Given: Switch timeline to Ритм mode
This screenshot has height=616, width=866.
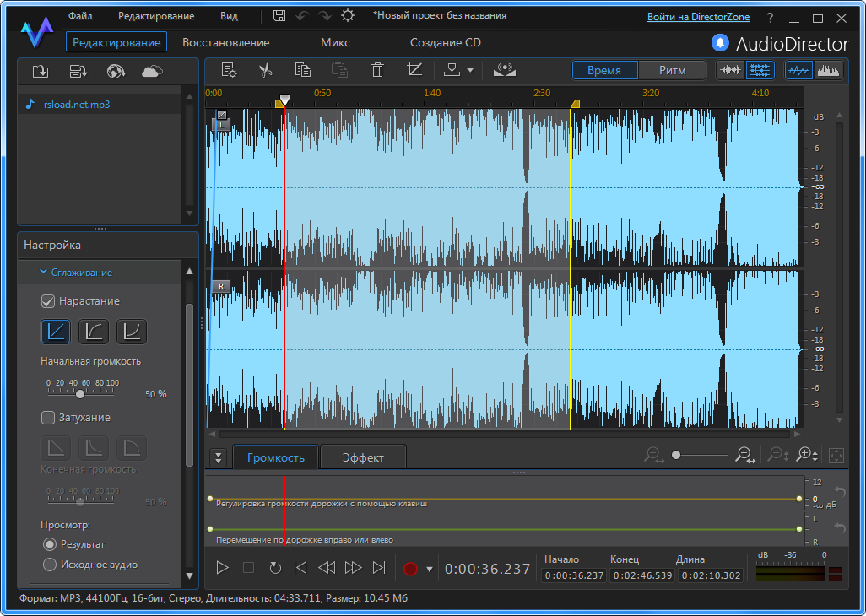Looking at the screenshot, I should coord(672,71).
